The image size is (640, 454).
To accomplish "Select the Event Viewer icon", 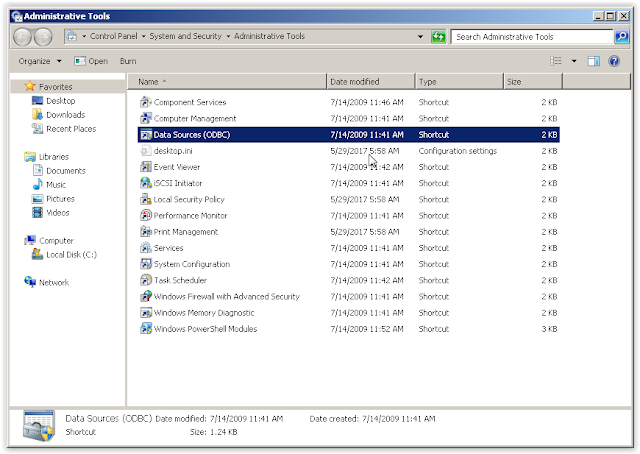I will click(x=146, y=167).
